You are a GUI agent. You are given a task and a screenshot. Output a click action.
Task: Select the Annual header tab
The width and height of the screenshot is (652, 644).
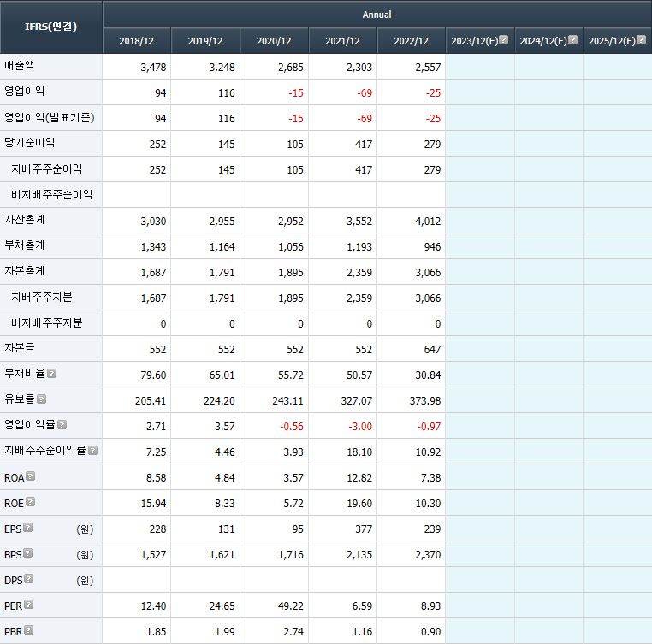tap(376, 15)
